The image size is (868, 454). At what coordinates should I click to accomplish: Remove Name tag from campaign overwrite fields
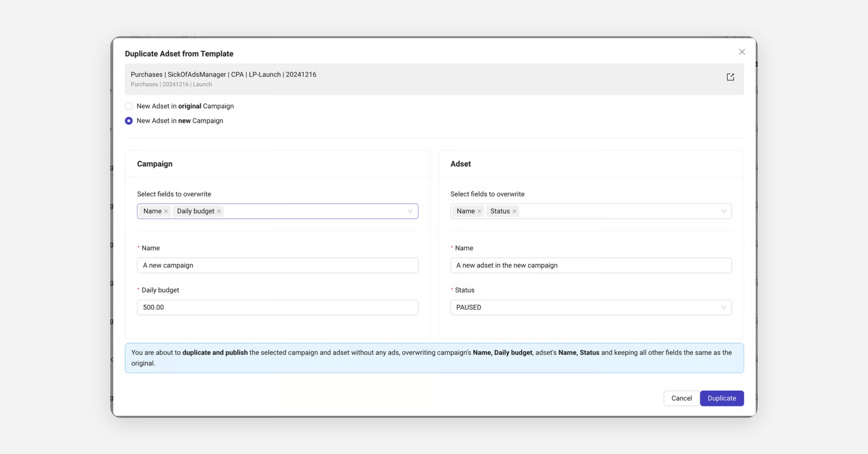coord(166,211)
